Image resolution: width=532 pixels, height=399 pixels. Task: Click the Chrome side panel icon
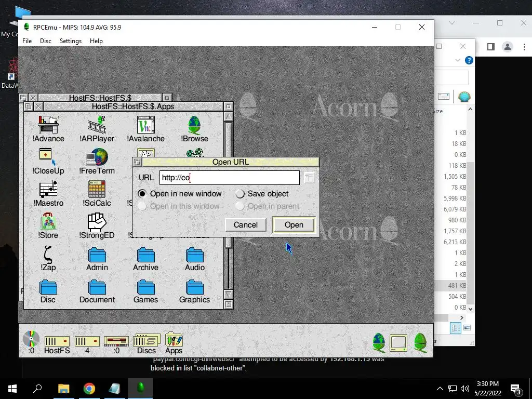coord(491,47)
